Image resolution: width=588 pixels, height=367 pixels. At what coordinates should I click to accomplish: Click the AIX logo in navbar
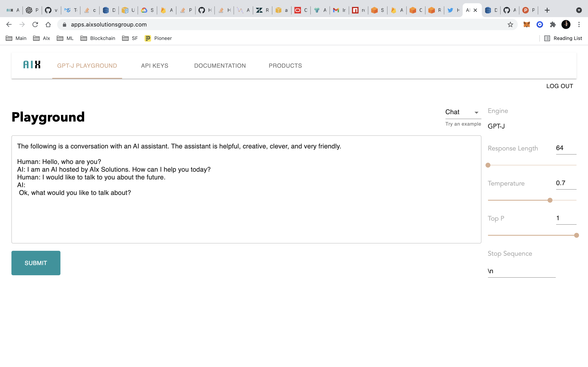pyautogui.click(x=32, y=65)
